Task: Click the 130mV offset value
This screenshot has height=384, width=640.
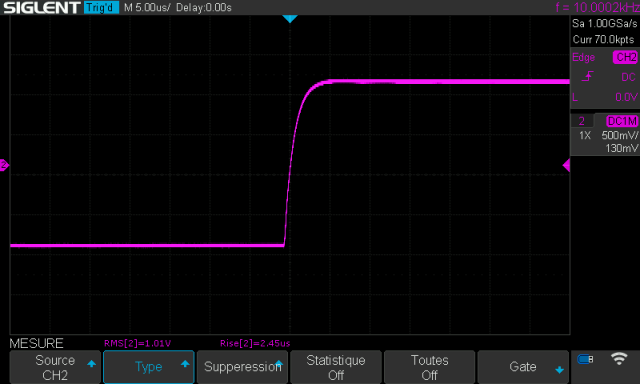Action: [x=622, y=148]
